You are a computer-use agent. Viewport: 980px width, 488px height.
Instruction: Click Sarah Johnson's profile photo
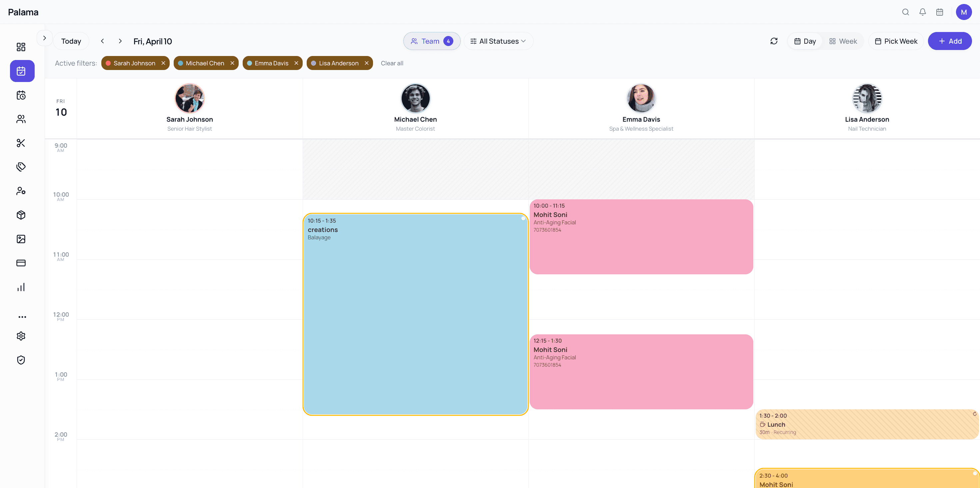pos(189,99)
